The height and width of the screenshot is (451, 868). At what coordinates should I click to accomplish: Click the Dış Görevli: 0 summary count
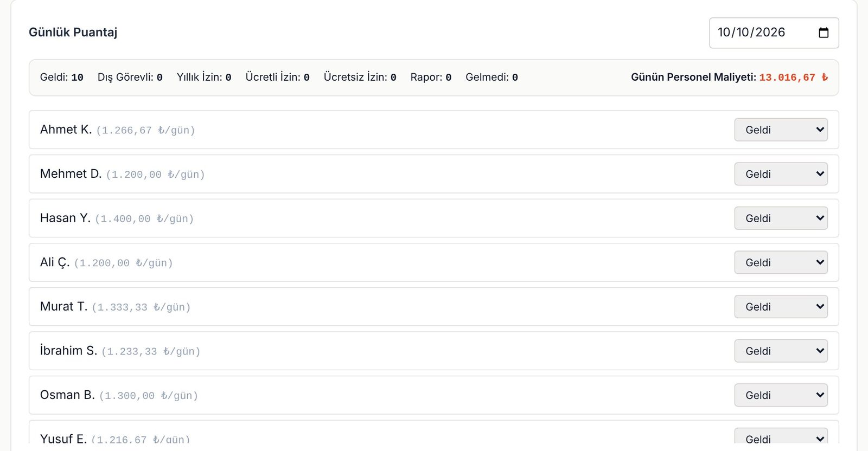[x=130, y=78]
